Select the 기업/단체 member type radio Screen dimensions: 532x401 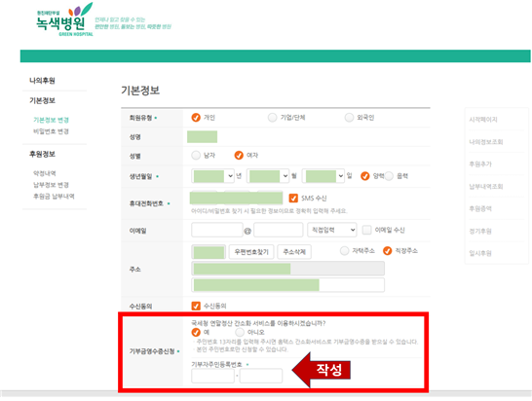point(272,118)
